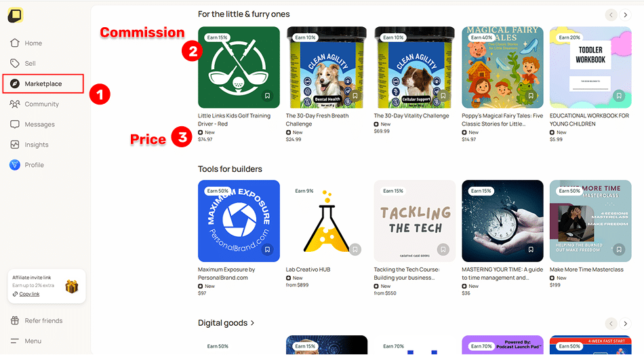
Task: Open the Profile avatar icon
Action: [15, 165]
